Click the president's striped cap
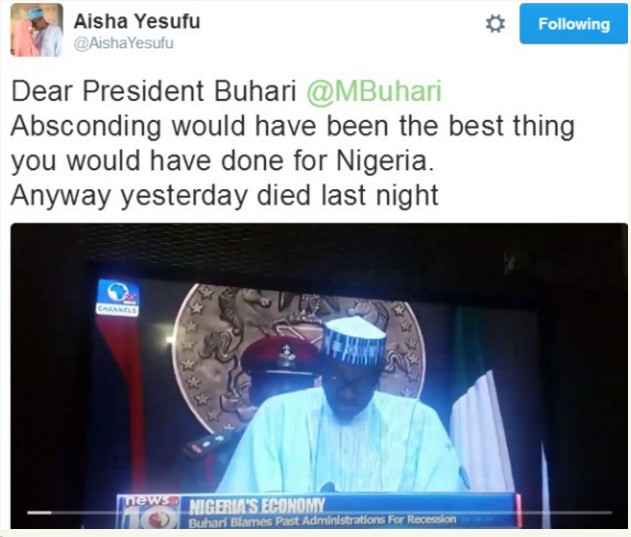The image size is (631, 537). pos(355,341)
